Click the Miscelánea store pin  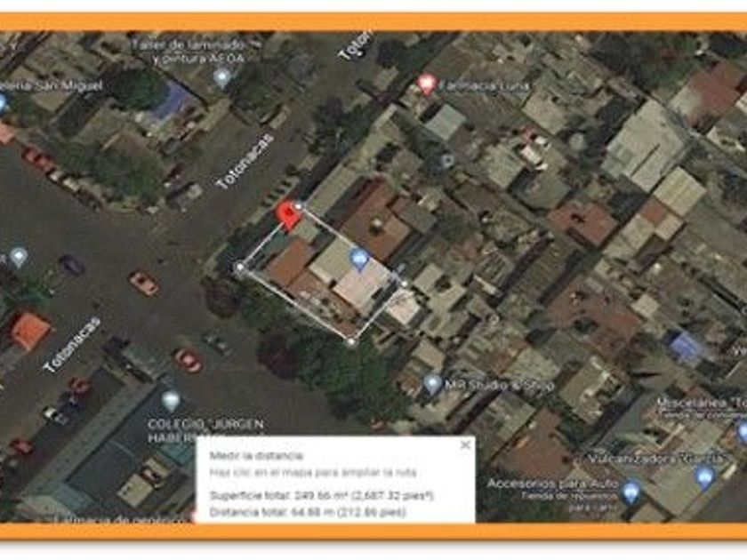pos(743,432)
